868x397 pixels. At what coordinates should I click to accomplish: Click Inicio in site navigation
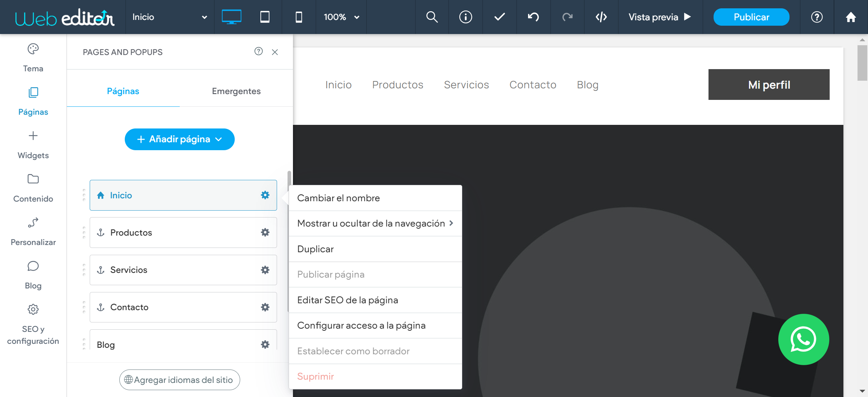(338, 84)
